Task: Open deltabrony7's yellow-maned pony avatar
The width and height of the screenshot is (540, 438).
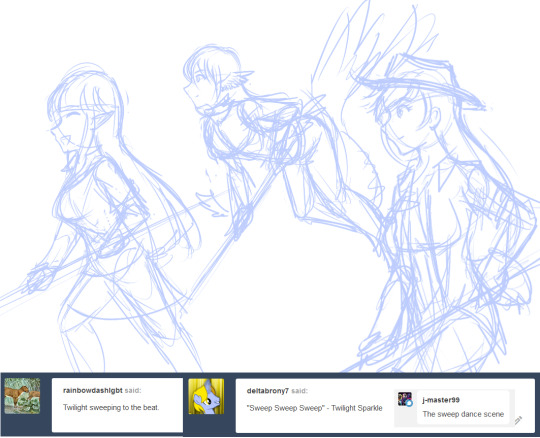Action: (x=206, y=396)
